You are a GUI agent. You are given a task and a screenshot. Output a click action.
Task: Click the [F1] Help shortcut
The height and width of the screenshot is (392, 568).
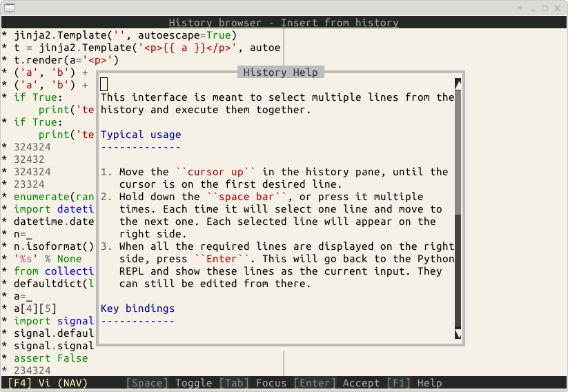click(414, 383)
